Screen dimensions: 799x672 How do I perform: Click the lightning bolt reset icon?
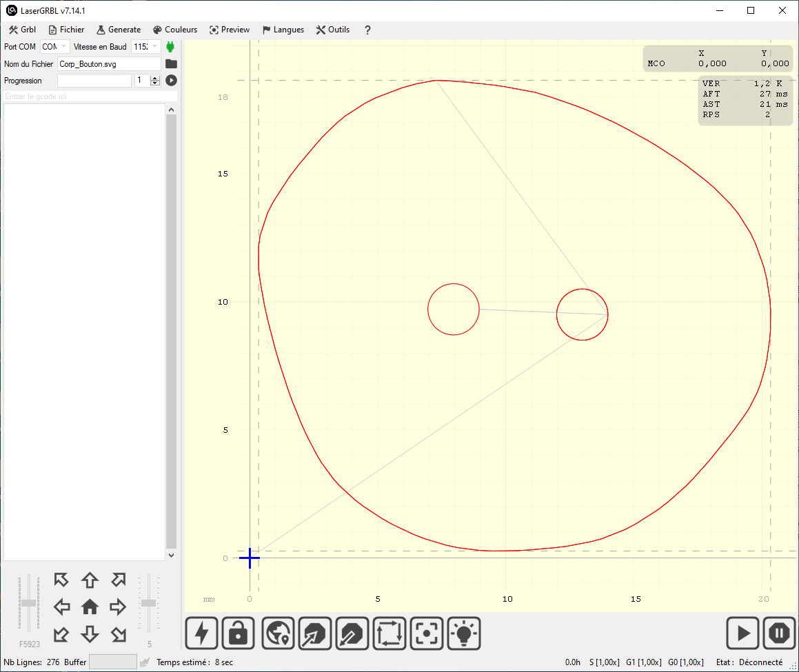coord(202,633)
